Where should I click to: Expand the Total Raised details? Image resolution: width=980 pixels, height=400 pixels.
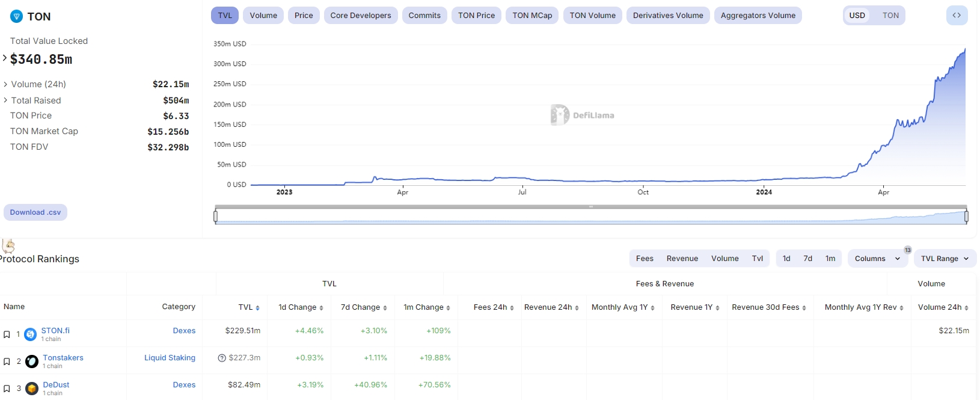pos(5,100)
